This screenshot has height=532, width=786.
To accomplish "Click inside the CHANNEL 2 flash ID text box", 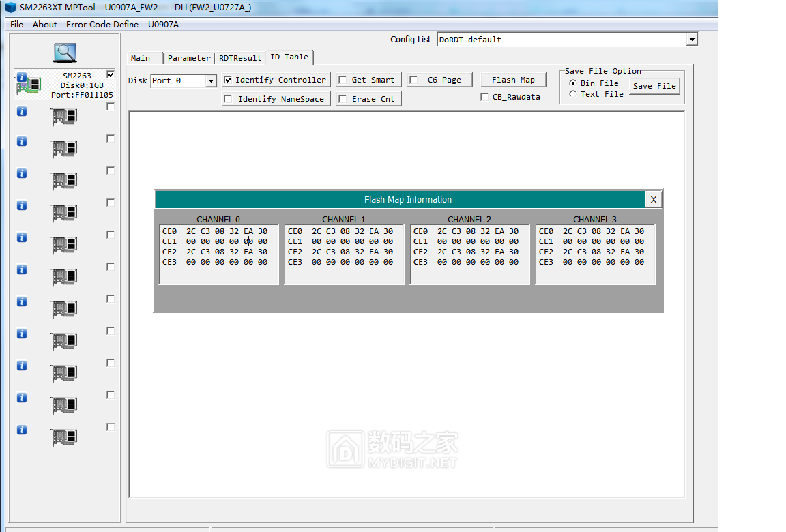I will click(469, 254).
